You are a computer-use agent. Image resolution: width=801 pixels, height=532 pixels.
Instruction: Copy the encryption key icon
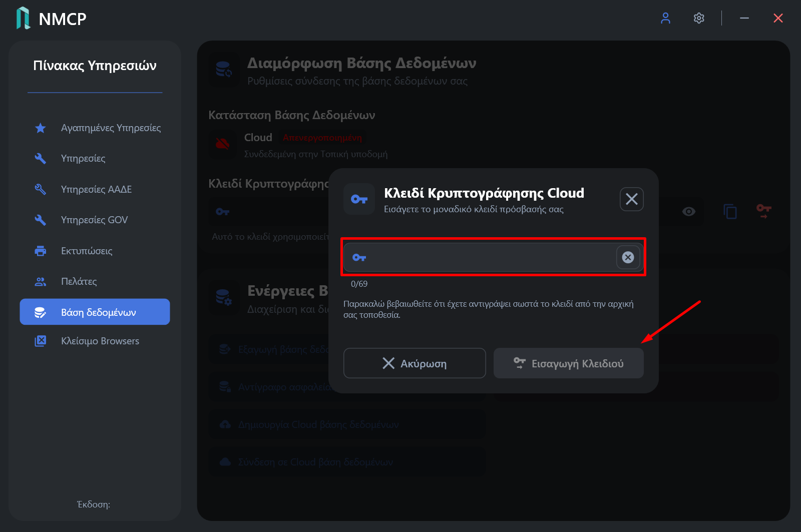(730, 212)
